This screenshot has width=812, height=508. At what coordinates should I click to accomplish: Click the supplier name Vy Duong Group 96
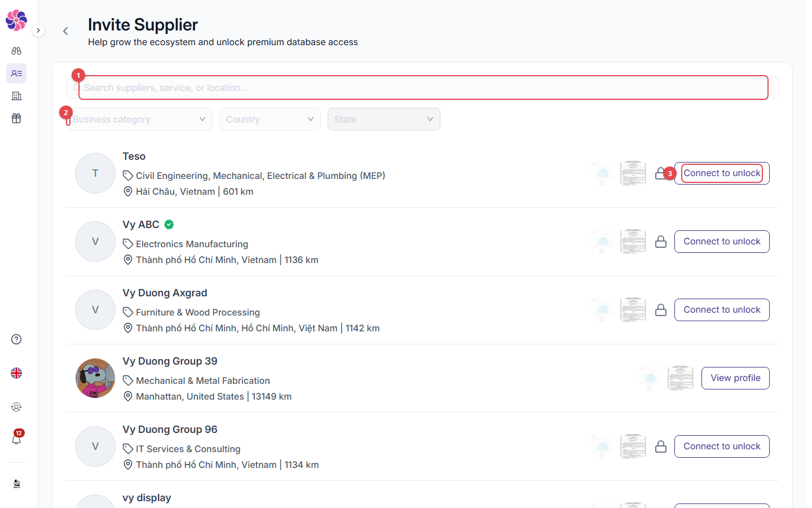(x=170, y=430)
